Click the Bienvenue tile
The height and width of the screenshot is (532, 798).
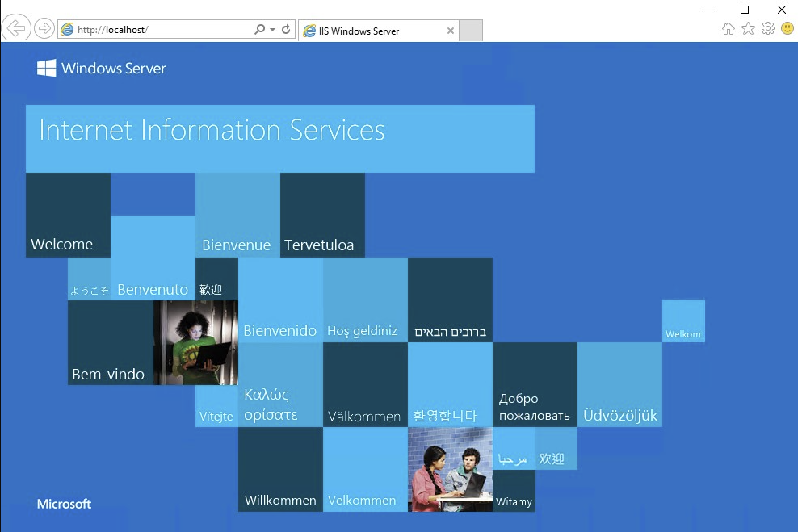pos(237,215)
